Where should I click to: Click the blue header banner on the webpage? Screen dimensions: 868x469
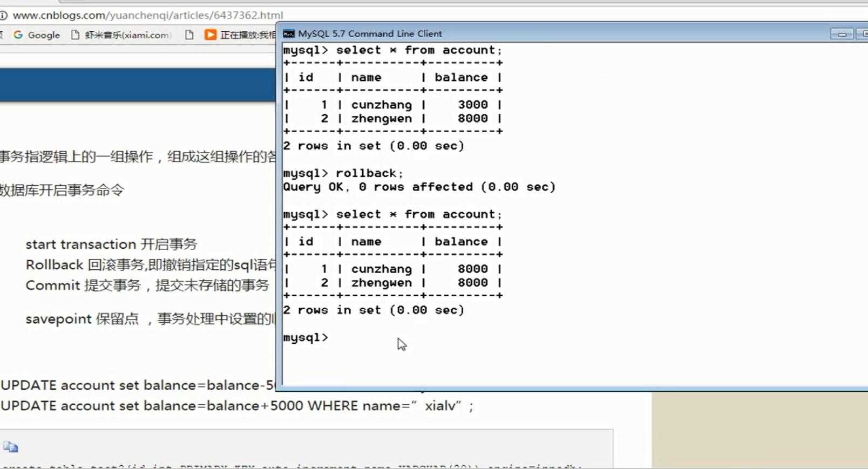tap(138, 85)
